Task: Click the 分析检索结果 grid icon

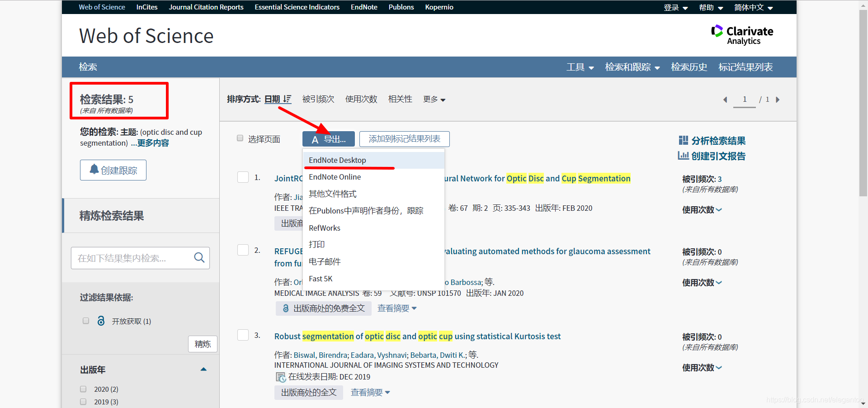Action: 683,140
